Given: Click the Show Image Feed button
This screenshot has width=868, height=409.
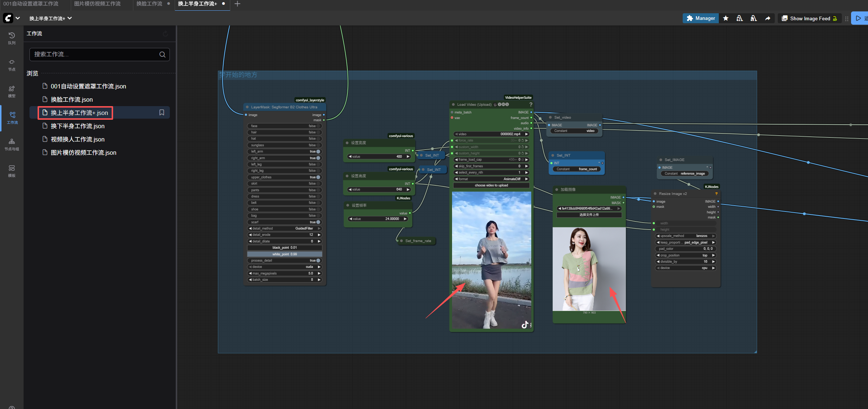Looking at the screenshot, I should pos(809,18).
